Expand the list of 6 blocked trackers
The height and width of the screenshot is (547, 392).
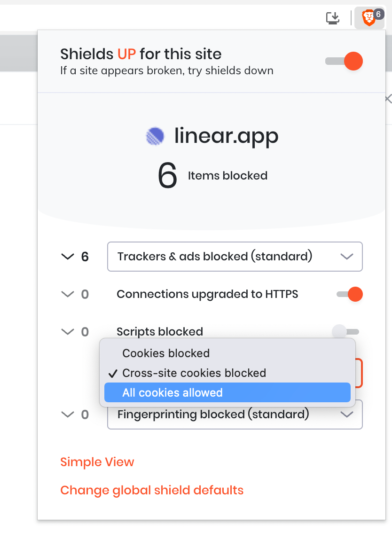click(x=67, y=256)
